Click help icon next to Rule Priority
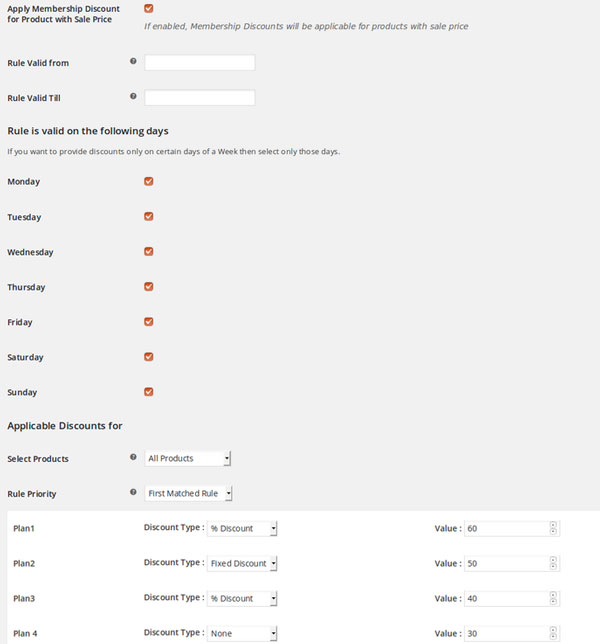Viewport: 600px width, 644px height. tap(133, 492)
